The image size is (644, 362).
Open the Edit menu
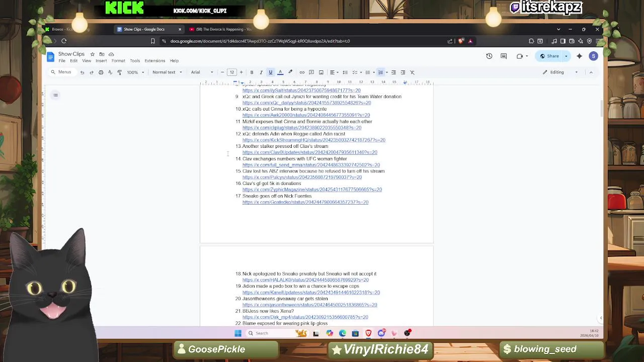tap(74, 61)
